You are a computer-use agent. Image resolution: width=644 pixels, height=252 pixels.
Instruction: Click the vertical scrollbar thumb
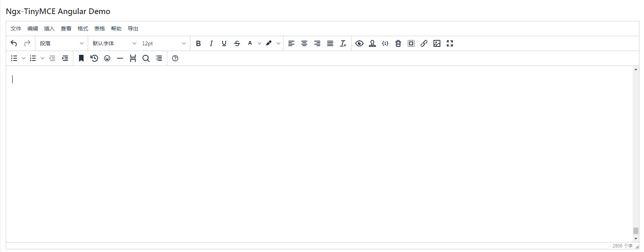coord(636,231)
